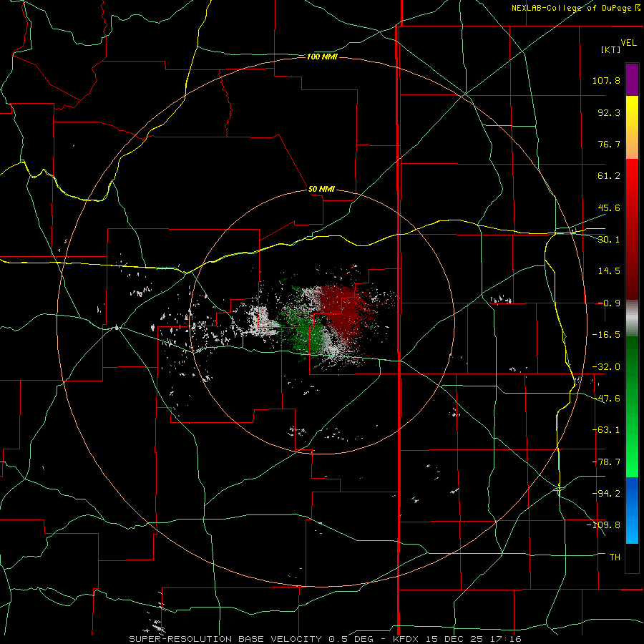Select the -63.1 legend value

click(x=606, y=430)
